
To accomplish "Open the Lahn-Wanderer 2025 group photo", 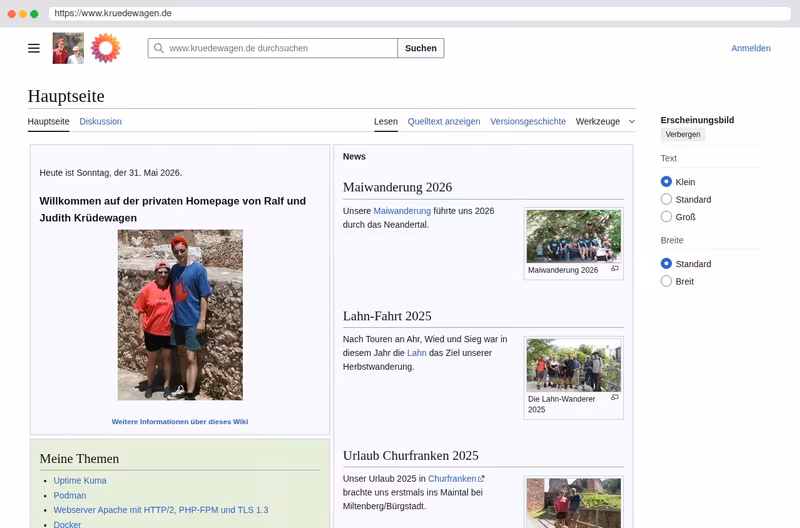I will pos(573,365).
